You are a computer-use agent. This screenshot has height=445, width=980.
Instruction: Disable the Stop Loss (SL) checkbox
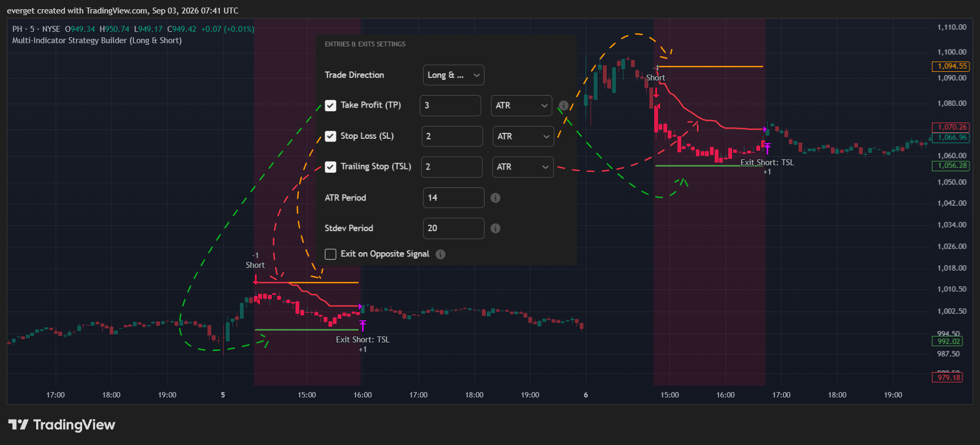tap(331, 136)
